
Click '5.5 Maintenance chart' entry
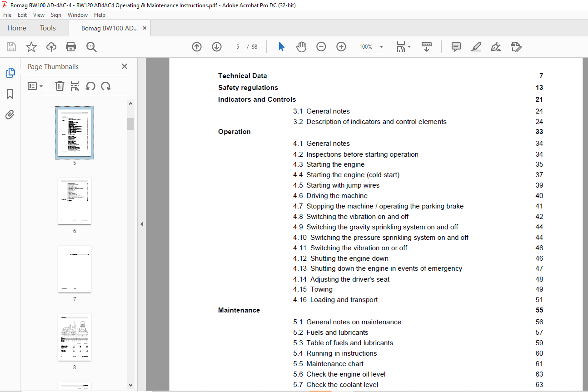pos(329,364)
